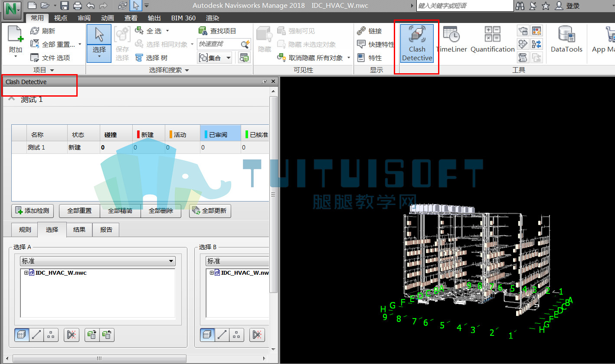The width and height of the screenshot is (615, 364).
Task: Expand the Select All (全选) dropdown arrow
Action: 167,31
